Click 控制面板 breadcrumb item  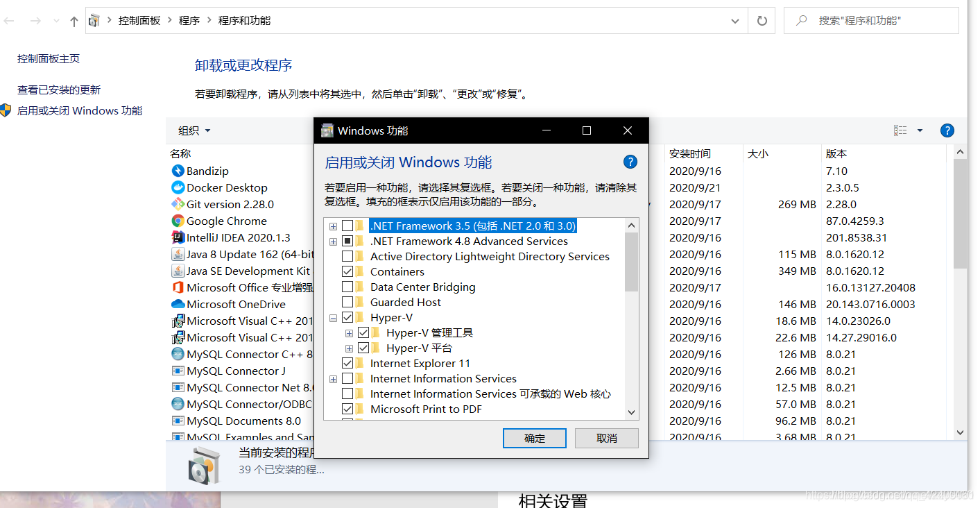tap(139, 21)
